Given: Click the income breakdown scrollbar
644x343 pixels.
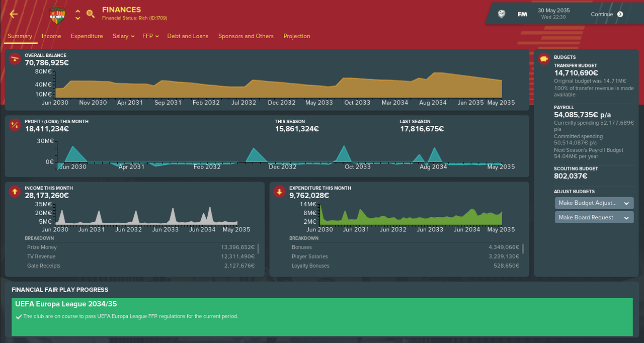Looking at the screenshot, I should pos(259,249).
